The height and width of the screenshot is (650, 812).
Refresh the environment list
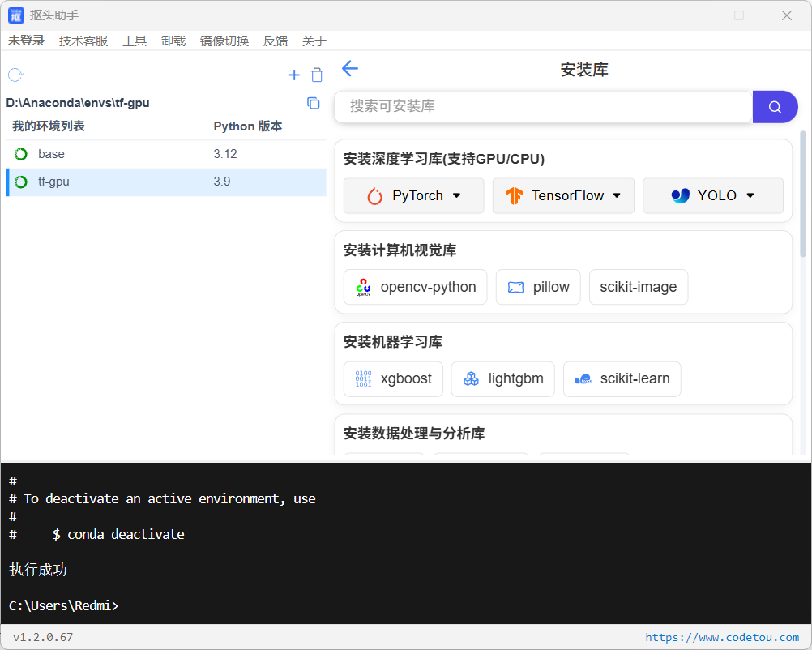click(x=15, y=75)
